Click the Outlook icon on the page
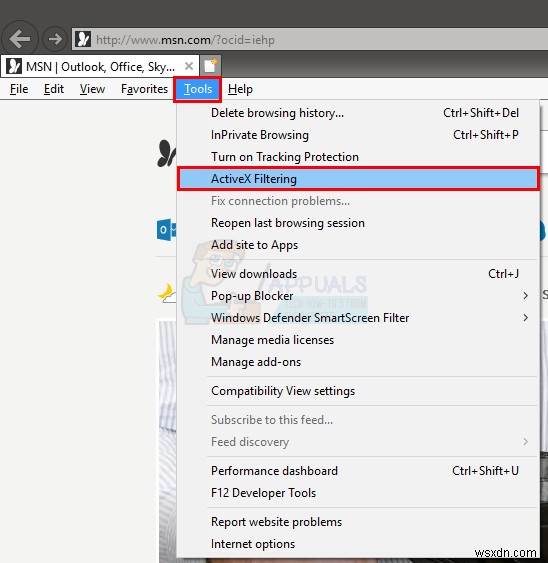548x563 pixels. point(166,229)
